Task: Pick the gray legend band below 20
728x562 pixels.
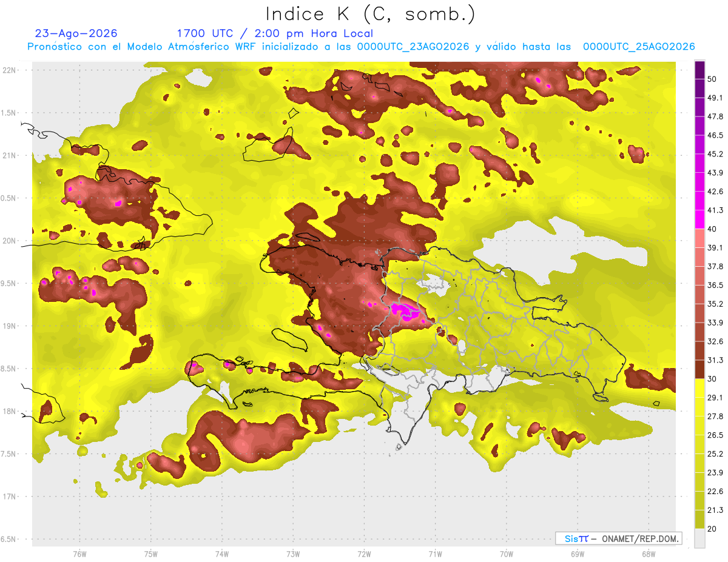Action: click(x=699, y=538)
